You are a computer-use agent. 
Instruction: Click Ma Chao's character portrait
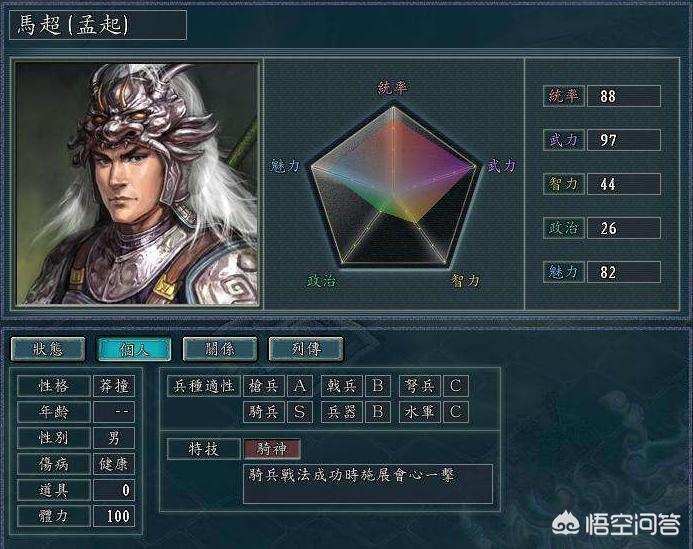[x=137, y=183]
